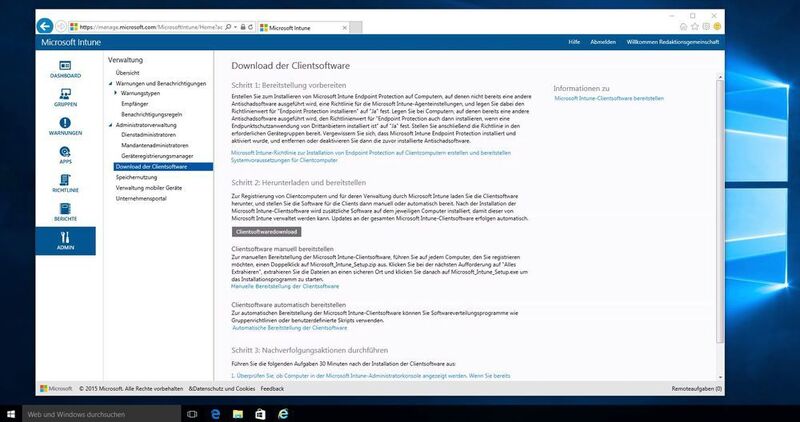This screenshot has height=422, width=800.
Task: Click the Microsoft logo in the footer
Action: [x=56, y=389]
